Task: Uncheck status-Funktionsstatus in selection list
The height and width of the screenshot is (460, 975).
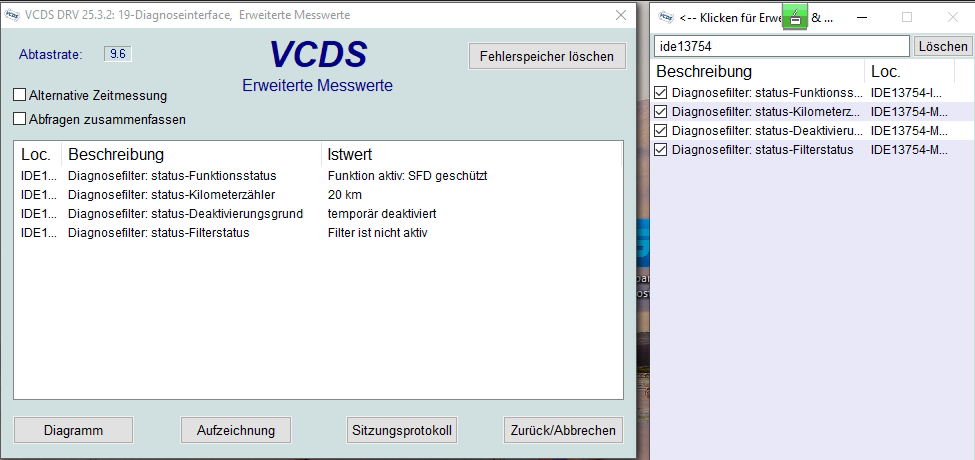Action: click(x=661, y=93)
